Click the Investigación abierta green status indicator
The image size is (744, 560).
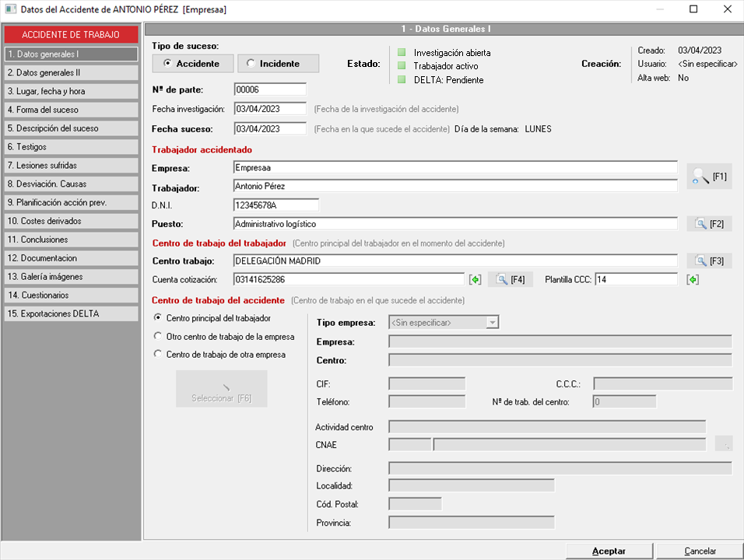click(402, 53)
